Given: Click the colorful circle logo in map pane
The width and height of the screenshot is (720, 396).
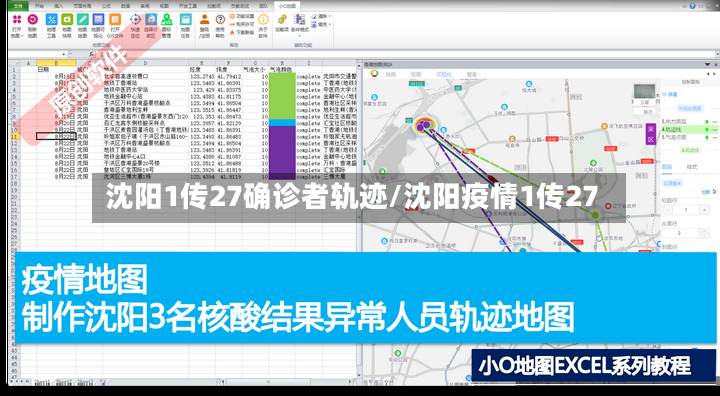Looking at the screenshot, I should coord(374,74).
